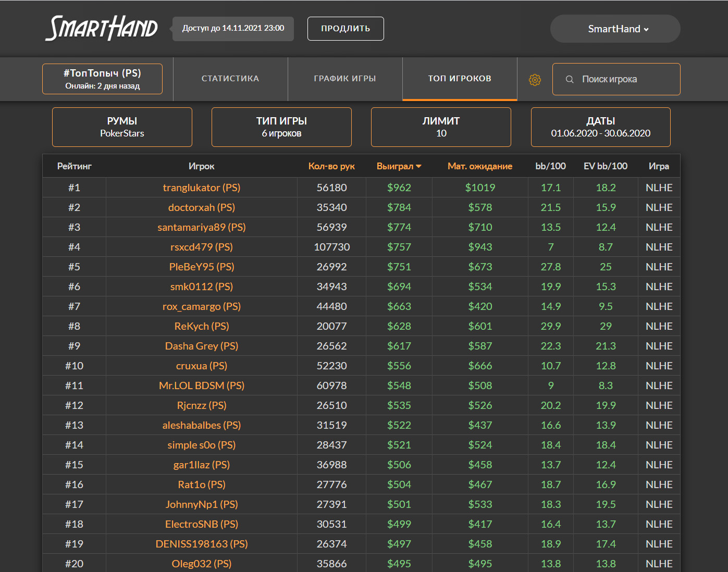
Task: Click expectation value $943
Action: pos(480,247)
